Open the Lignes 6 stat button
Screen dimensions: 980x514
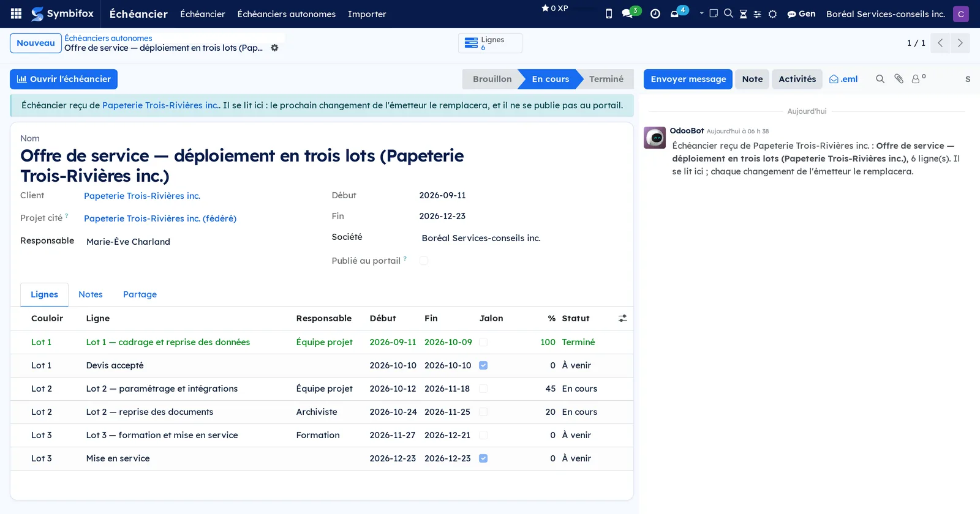490,43
